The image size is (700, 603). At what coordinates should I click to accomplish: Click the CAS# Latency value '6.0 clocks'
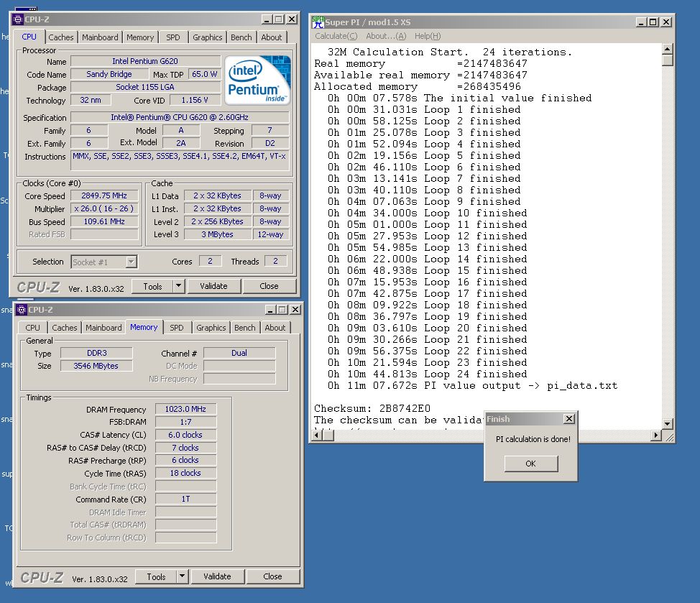point(185,435)
